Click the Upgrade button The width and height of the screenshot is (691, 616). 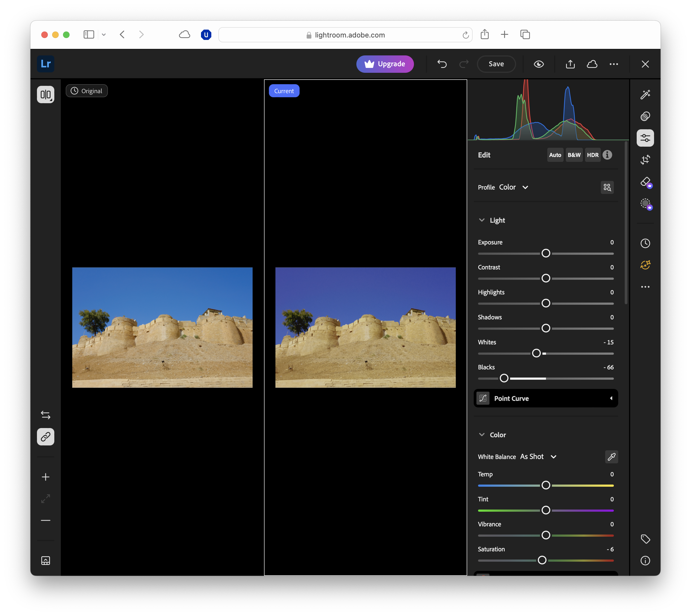pyautogui.click(x=385, y=64)
